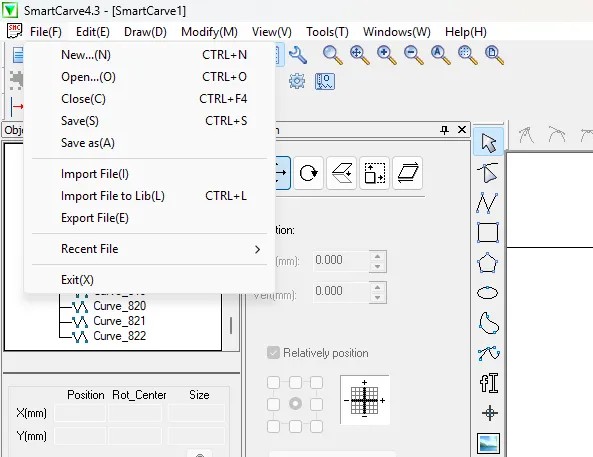Choose Close(C) from File menu

tap(149, 99)
